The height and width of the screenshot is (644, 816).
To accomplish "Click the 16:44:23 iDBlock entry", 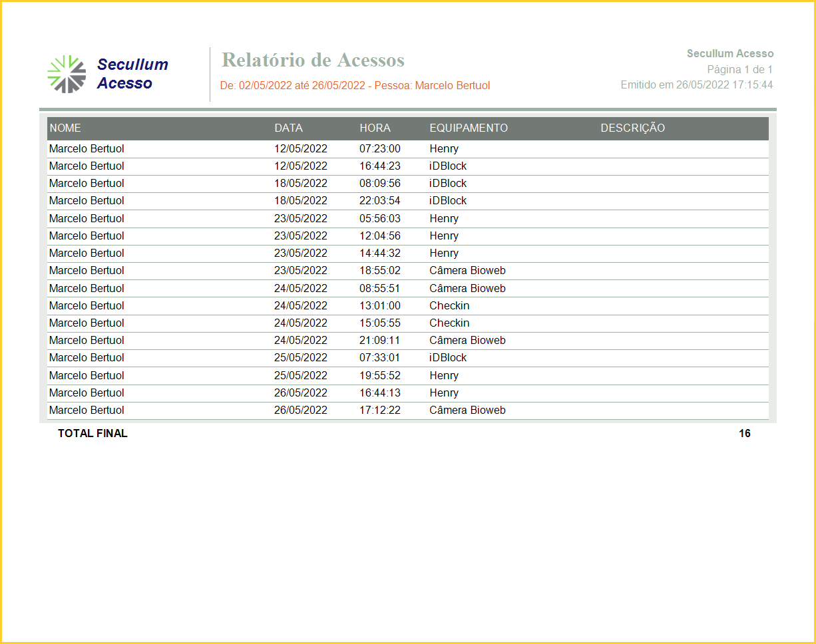I will [448, 166].
